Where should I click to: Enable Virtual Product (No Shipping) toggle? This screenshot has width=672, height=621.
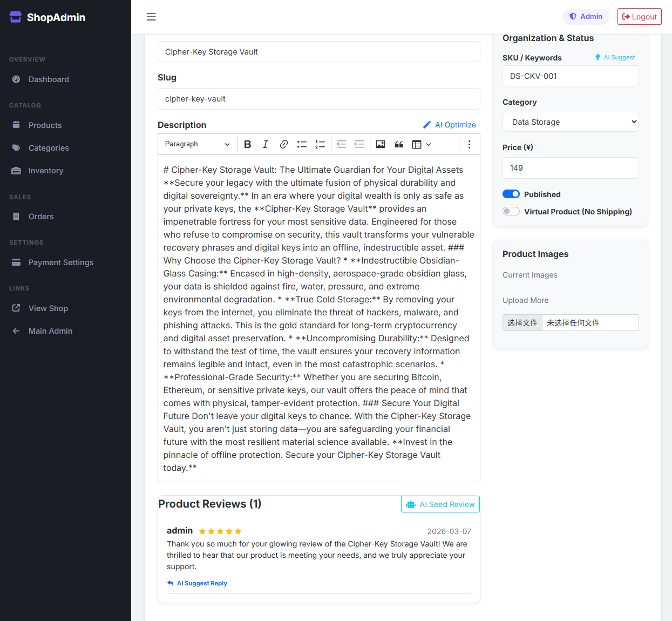[511, 212]
